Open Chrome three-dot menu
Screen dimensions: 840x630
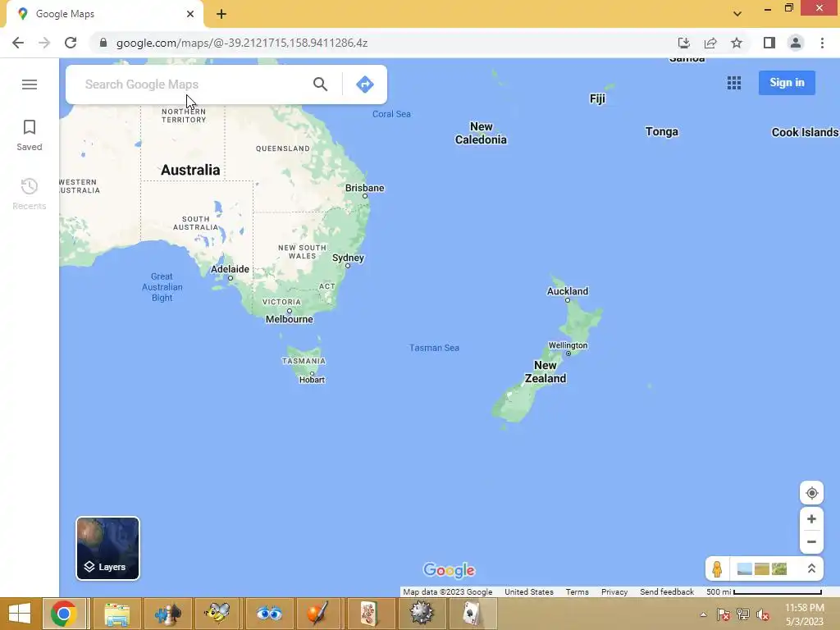click(x=822, y=43)
